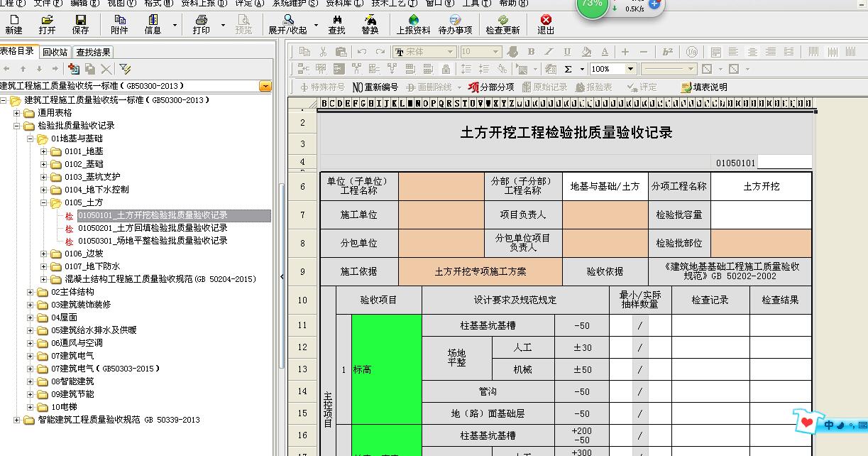Click the 新建 (New) toolbar icon
Image resolution: width=868 pixels, height=456 pixels.
point(13,24)
